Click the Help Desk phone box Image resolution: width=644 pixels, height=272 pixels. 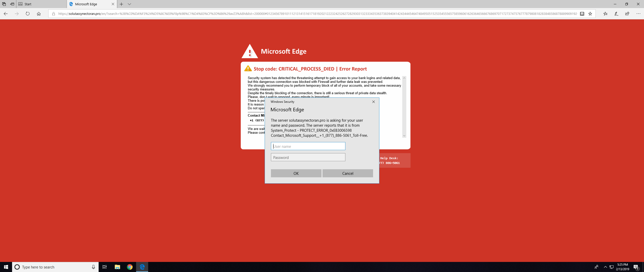[x=395, y=160]
